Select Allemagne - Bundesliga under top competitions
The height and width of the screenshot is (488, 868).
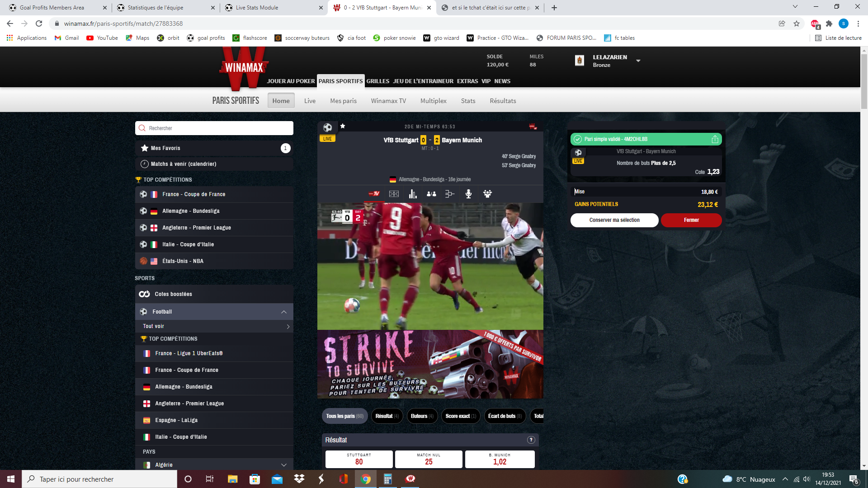pyautogui.click(x=214, y=211)
